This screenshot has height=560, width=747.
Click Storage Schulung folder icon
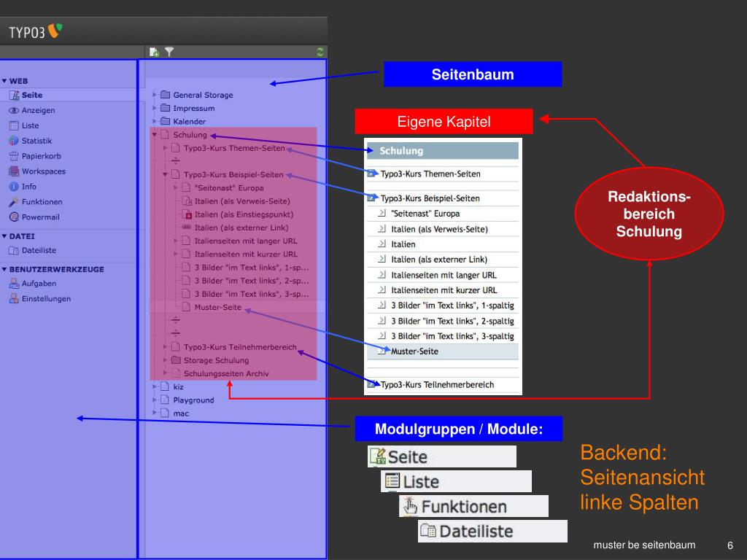tap(177, 360)
